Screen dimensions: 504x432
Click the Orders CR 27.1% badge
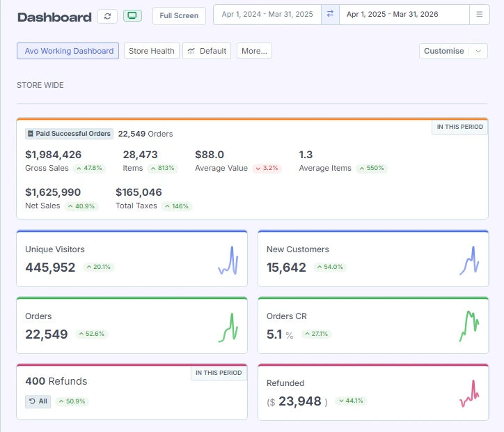click(317, 334)
